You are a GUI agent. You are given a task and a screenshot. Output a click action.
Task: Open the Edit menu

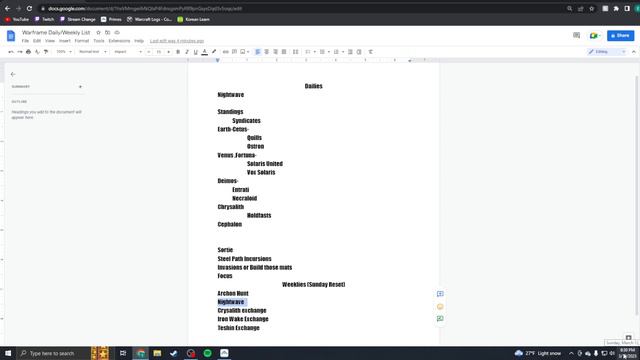[37, 41]
